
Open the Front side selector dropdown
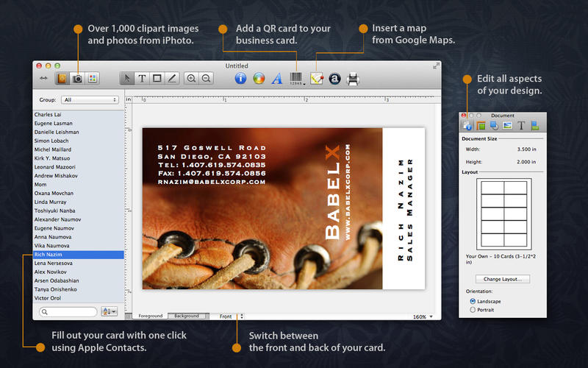(231, 316)
